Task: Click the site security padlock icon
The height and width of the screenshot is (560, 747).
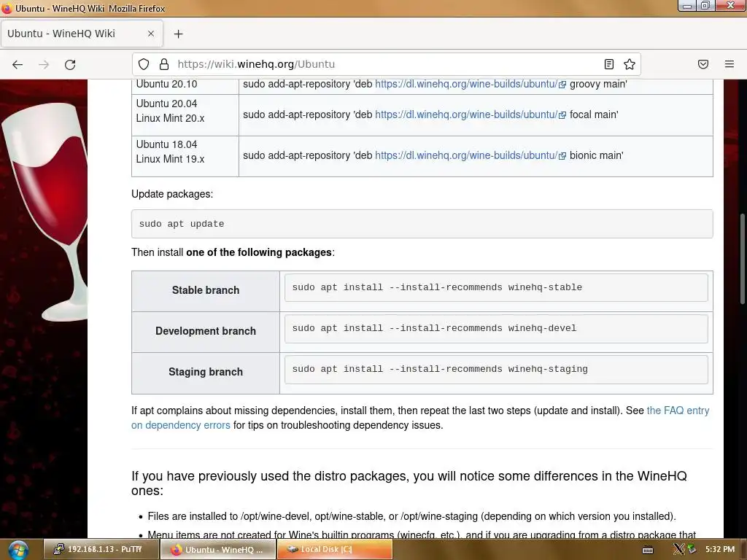Action: click(164, 64)
